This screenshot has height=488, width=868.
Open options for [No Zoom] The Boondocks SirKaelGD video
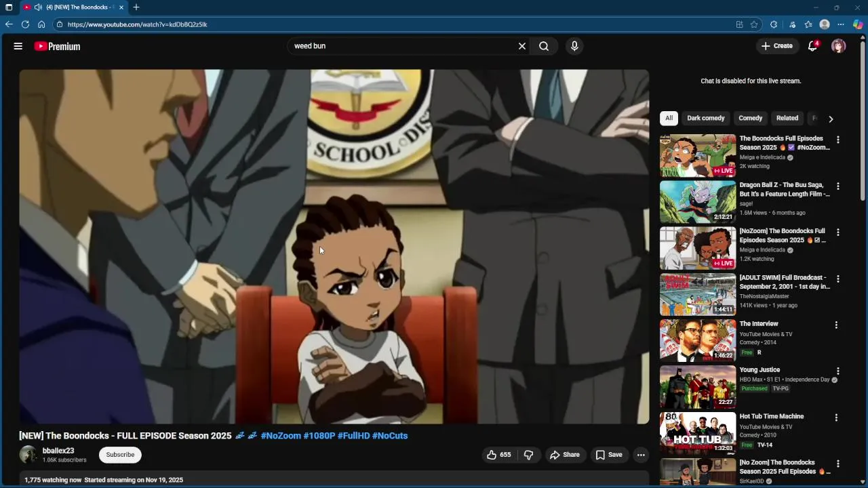838,464
